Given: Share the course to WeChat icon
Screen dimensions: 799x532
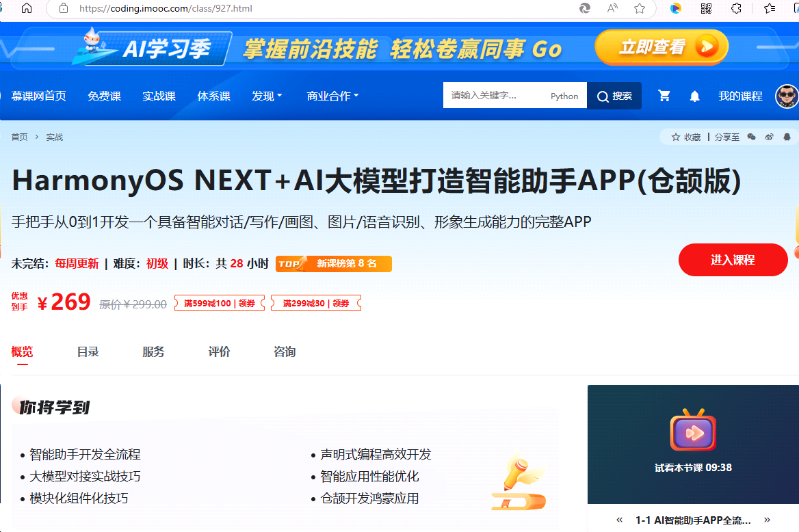Looking at the screenshot, I should pos(751,137).
